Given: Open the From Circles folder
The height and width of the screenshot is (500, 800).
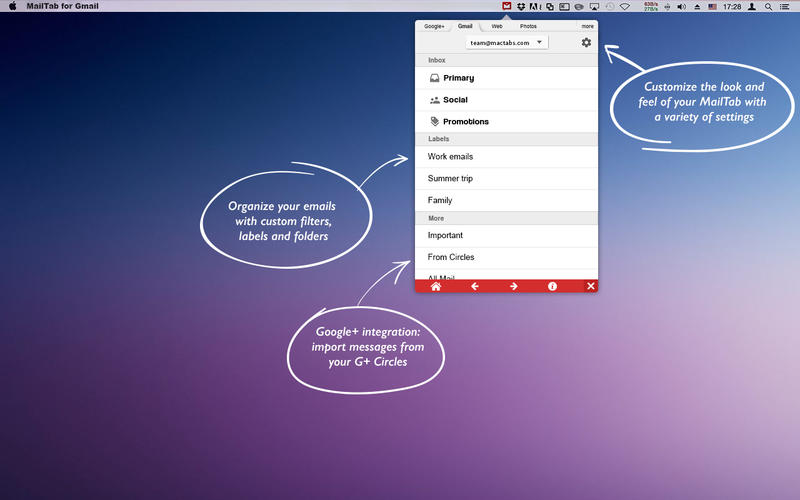Looking at the screenshot, I should (x=507, y=257).
